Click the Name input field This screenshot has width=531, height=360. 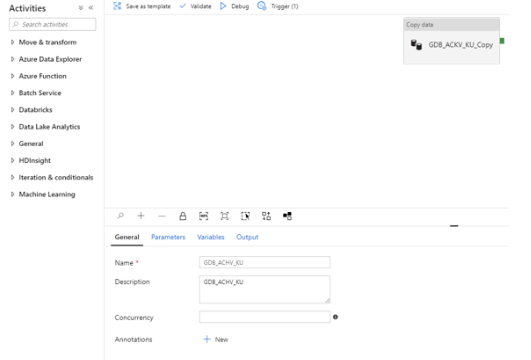tap(264, 262)
